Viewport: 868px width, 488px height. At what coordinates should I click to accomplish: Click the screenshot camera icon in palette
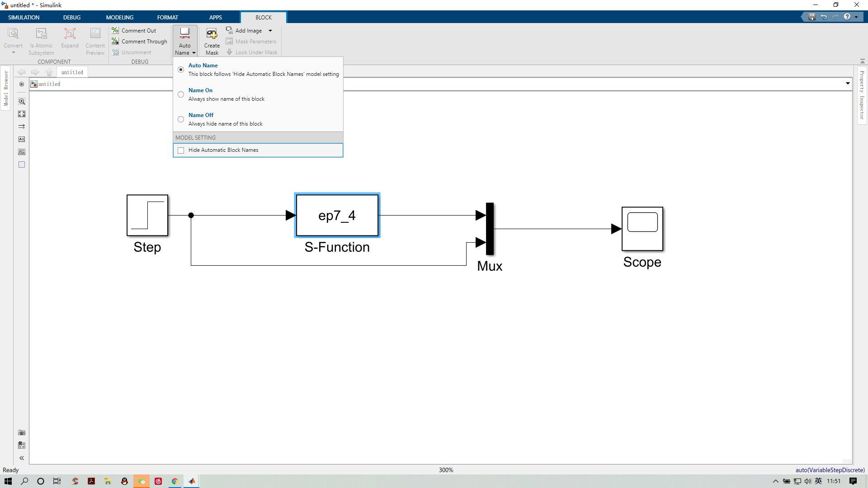[x=22, y=433]
